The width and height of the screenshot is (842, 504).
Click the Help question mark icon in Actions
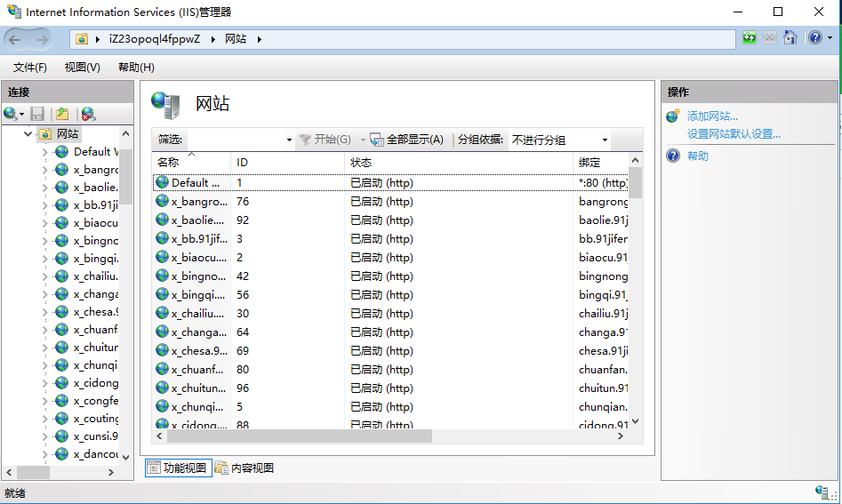pyautogui.click(x=673, y=156)
